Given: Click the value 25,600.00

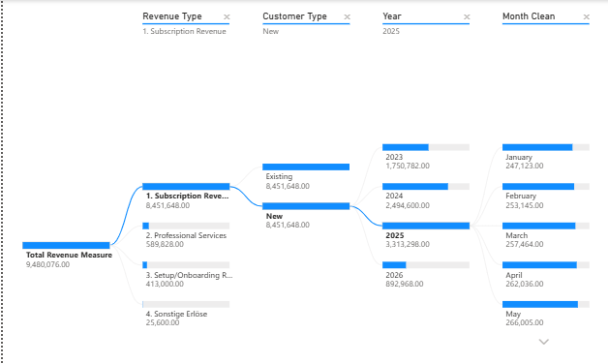Looking at the screenshot, I should pyautogui.click(x=163, y=322).
